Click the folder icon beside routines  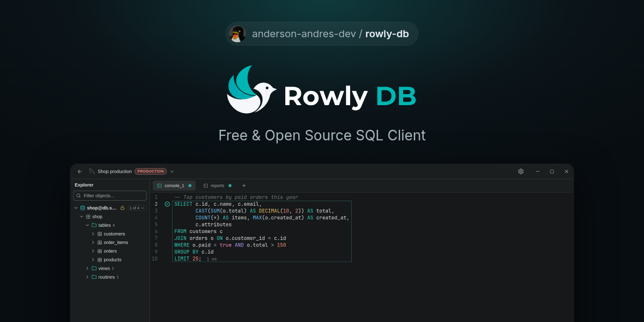point(94,277)
